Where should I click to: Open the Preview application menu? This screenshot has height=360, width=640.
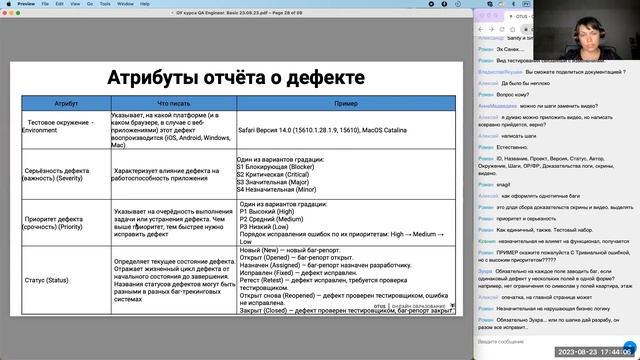pyautogui.click(x=26, y=4)
